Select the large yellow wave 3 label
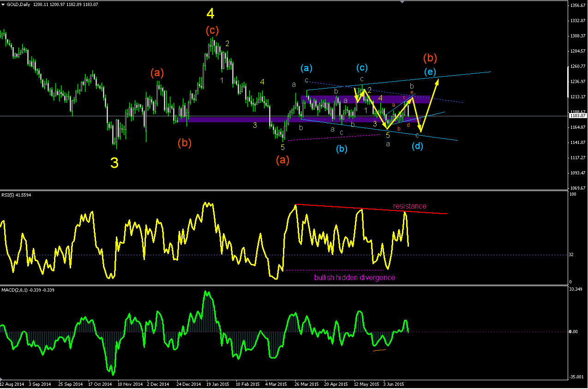Image resolution: width=588 pixels, height=389 pixels. pyautogui.click(x=114, y=163)
